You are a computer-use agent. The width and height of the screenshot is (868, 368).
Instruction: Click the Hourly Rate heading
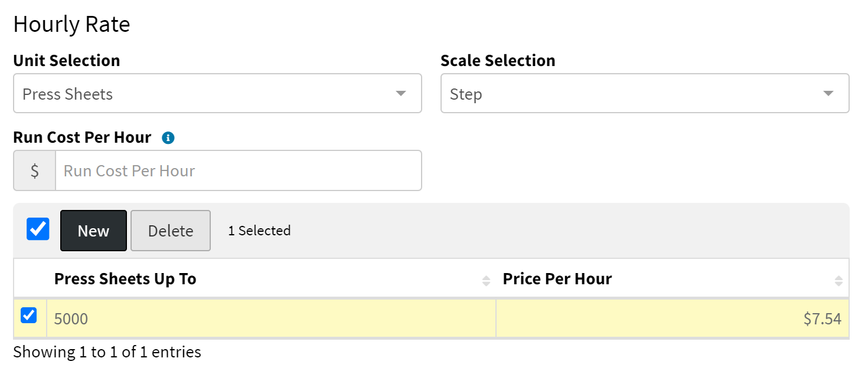(x=71, y=24)
